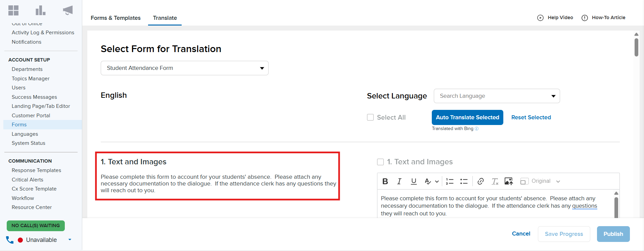Tick the '1. Text and Images' checkbox
The height and width of the screenshot is (251, 644).
tap(380, 162)
